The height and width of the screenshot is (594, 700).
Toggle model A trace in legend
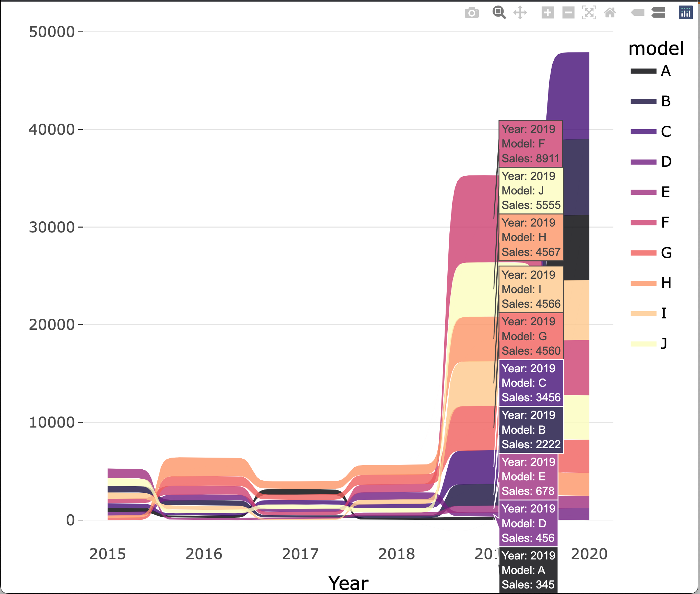[651, 71]
